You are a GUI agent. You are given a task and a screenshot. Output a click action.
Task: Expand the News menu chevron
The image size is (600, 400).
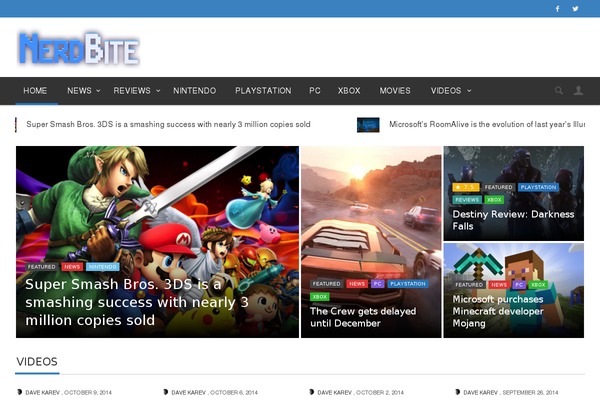click(98, 91)
